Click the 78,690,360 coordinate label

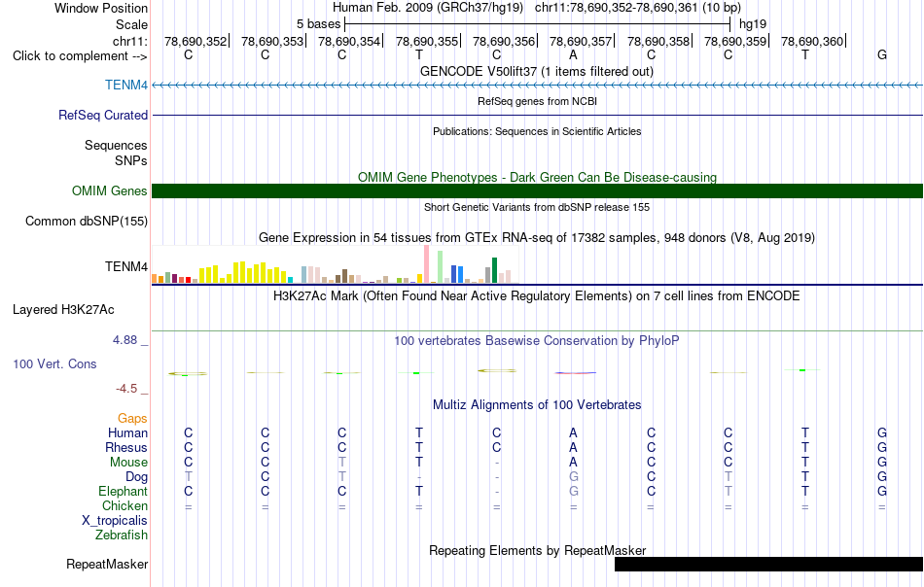(812, 41)
